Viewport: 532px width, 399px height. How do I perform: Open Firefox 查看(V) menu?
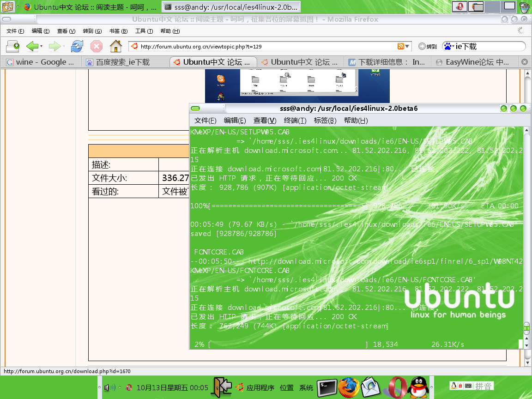(x=66, y=31)
